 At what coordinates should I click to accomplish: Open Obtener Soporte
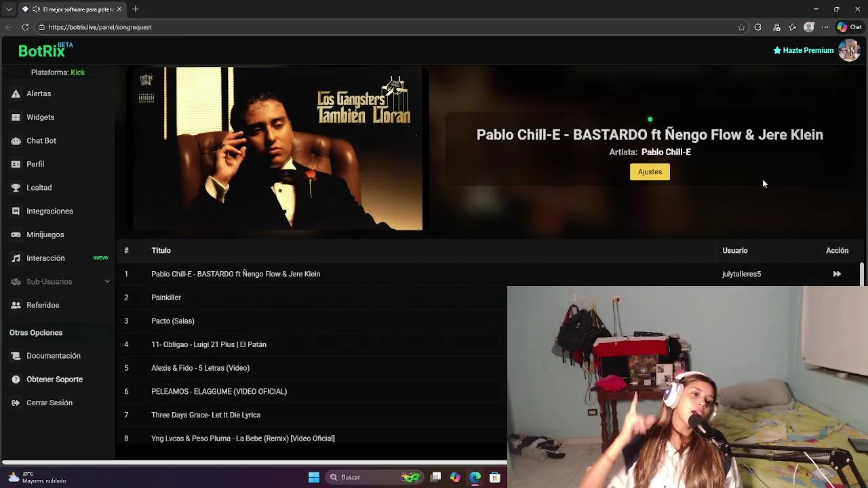click(x=54, y=380)
